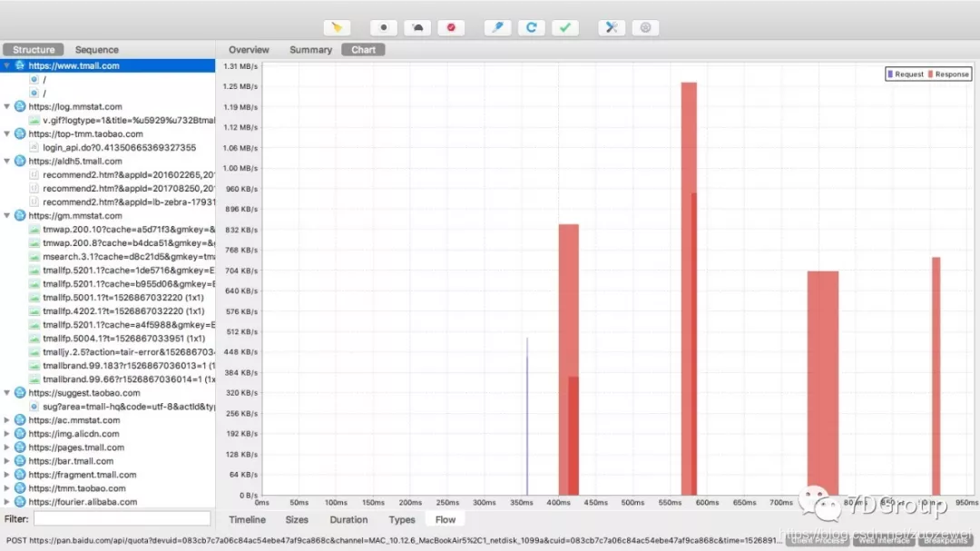Collapse the https://suggest.taobao.com node
The image size is (980, 551).
pos(7,393)
